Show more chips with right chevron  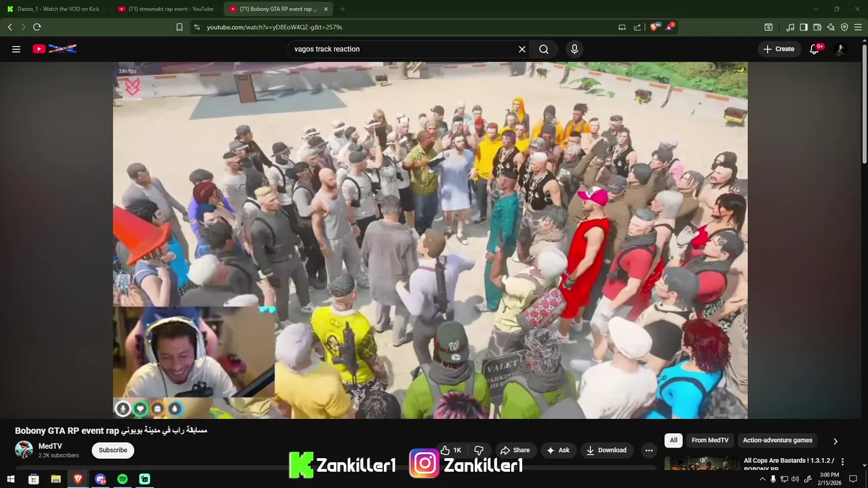tap(835, 441)
